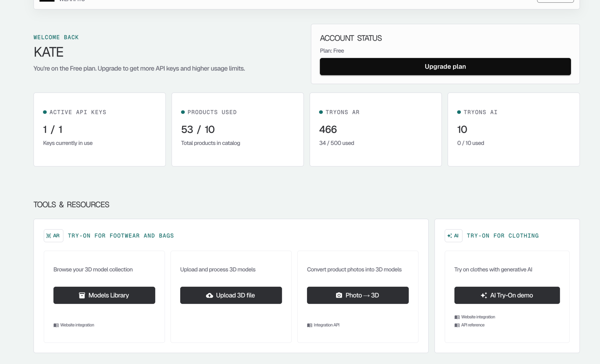Viewport: 600px width, 364px height.
Task: Open Website integration link under Models Library
Action: click(x=77, y=325)
